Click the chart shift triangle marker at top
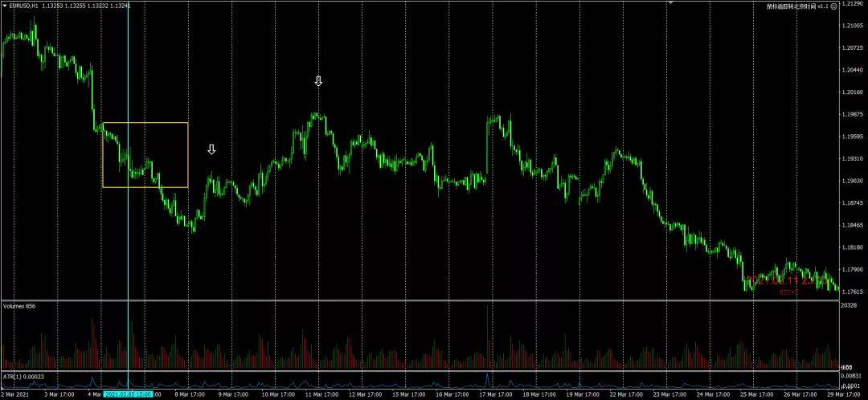The image size is (868, 400). coord(671,2)
